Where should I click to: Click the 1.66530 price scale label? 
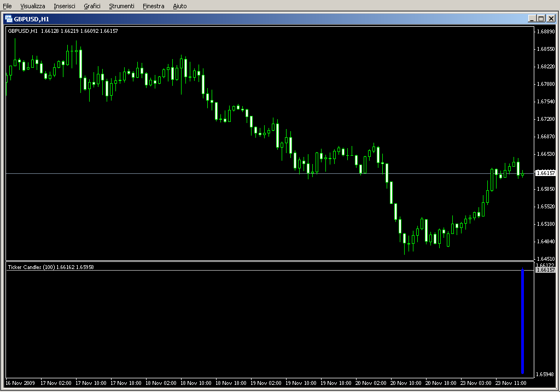tap(546, 154)
